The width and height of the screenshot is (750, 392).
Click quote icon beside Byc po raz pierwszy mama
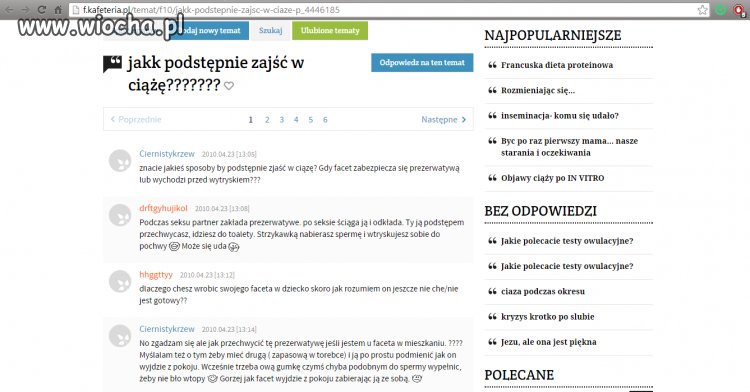coord(492,141)
